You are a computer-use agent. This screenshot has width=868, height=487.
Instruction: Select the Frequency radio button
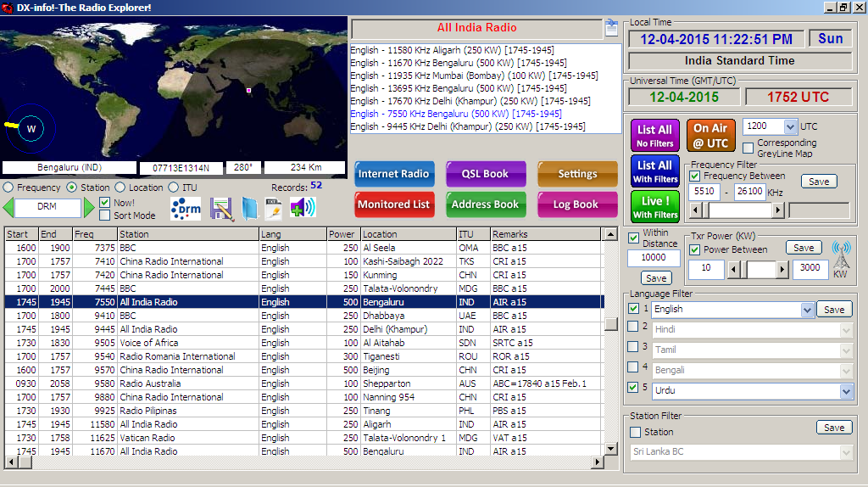coord(8,188)
